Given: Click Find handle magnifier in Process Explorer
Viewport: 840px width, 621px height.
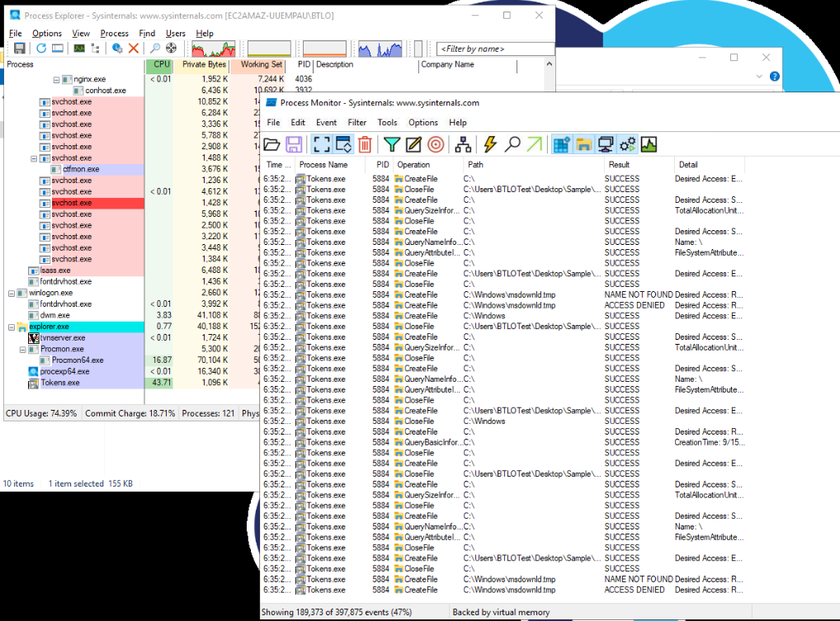Looking at the screenshot, I should coord(155,48).
